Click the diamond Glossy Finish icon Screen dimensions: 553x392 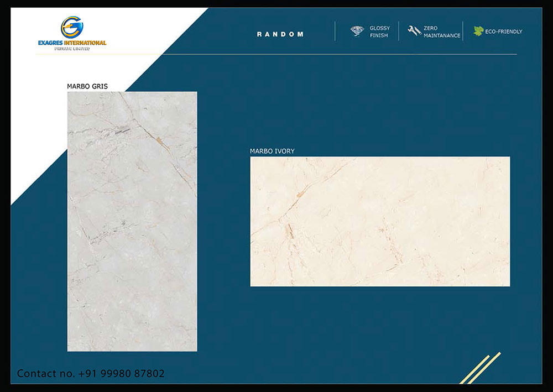point(357,31)
